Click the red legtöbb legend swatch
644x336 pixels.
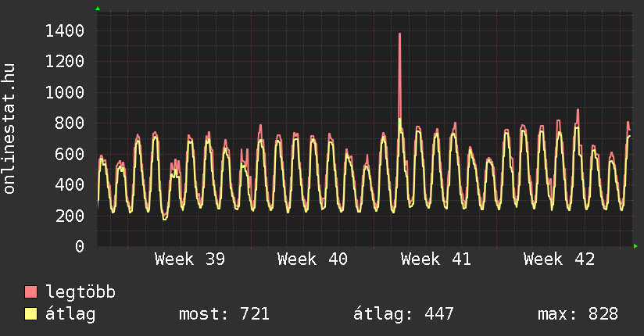[x=31, y=292]
